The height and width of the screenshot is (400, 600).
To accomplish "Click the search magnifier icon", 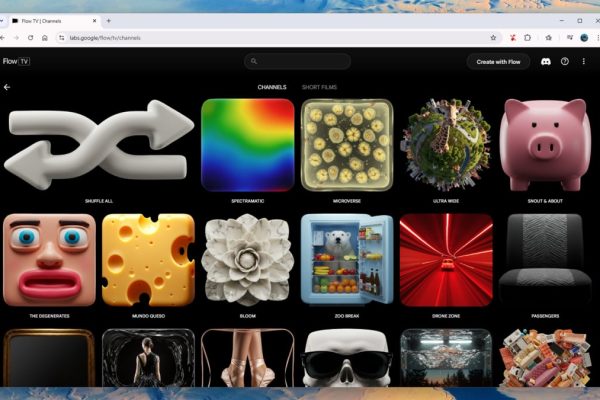I will pos(253,61).
